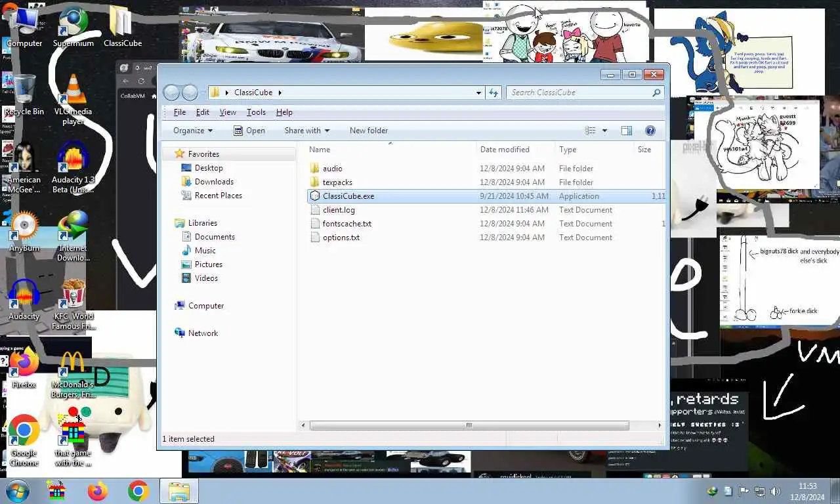The height and width of the screenshot is (504, 840).
Task: Click the right horizontal scrollbar arrow
Action: click(x=660, y=425)
